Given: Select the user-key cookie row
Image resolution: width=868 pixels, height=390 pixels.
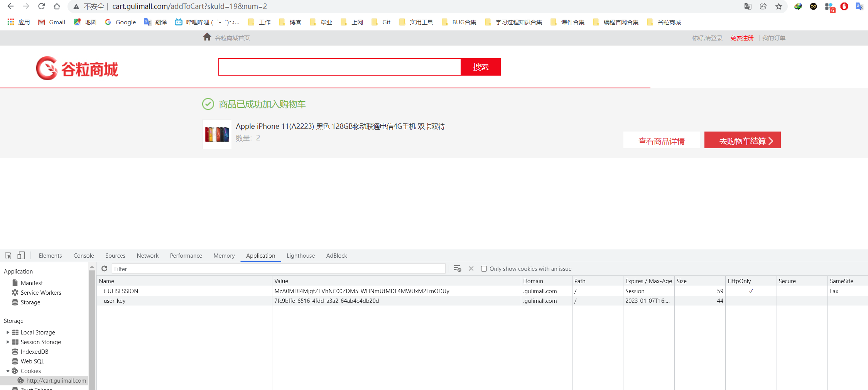Looking at the screenshot, I should [x=482, y=301].
